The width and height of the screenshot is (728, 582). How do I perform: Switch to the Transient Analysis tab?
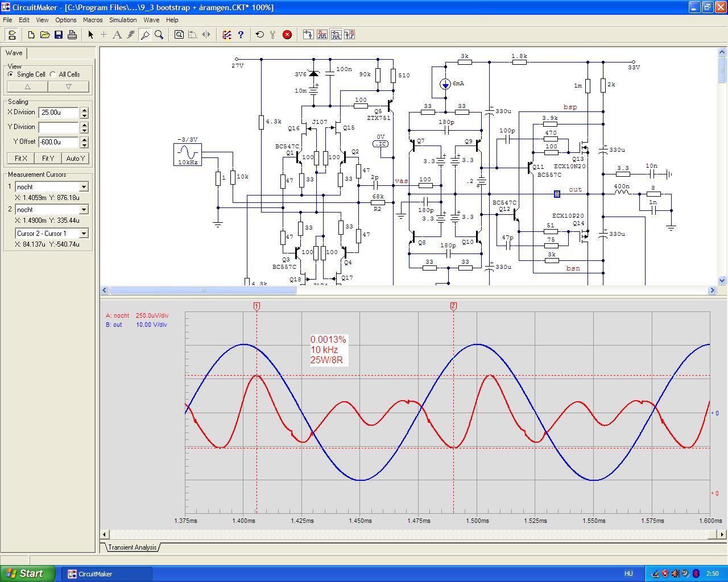tap(132, 547)
